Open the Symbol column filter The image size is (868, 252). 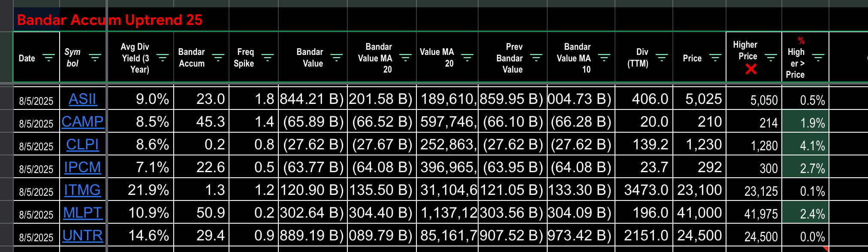(95, 58)
